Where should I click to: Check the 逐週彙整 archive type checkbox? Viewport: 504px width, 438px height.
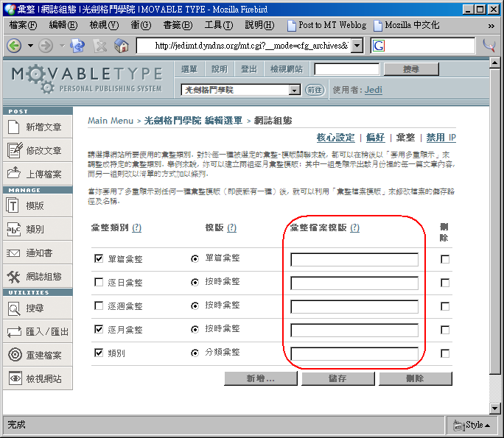(99, 305)
